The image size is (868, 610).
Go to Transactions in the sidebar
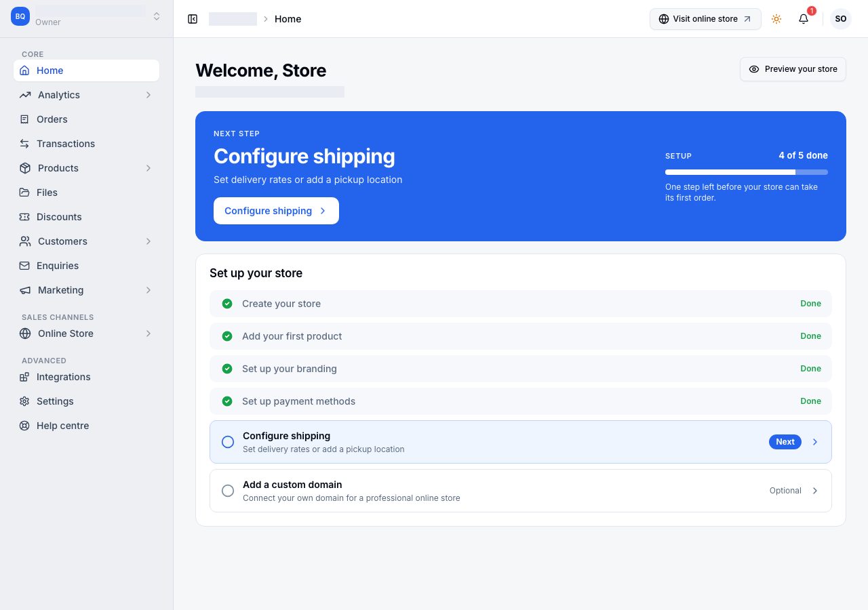click(86, 144)
